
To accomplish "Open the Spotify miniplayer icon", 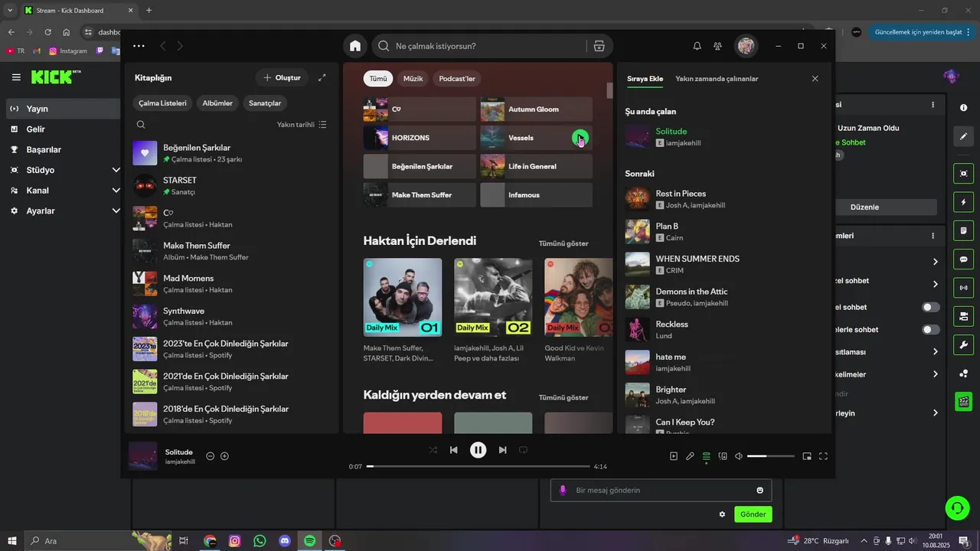I will click(807, 456).
